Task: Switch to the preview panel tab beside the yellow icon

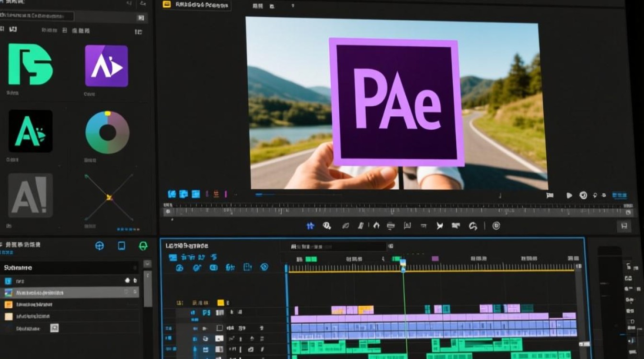Action: (x=202, y=5)
